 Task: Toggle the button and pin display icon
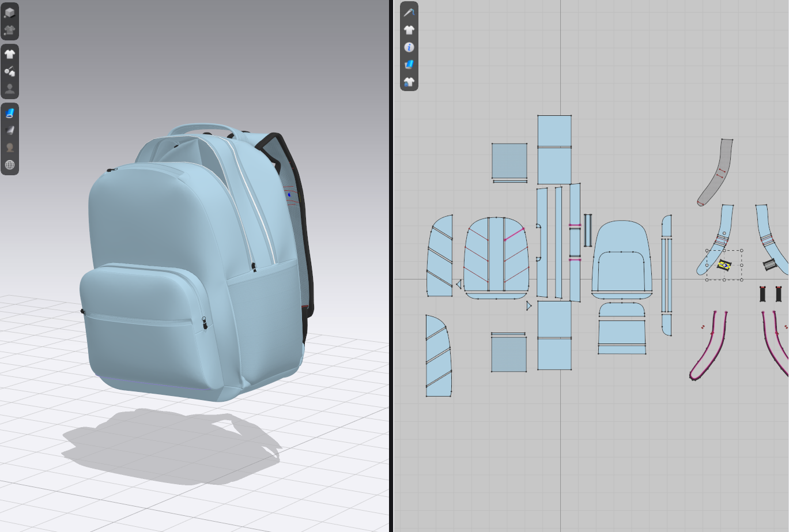10,71
